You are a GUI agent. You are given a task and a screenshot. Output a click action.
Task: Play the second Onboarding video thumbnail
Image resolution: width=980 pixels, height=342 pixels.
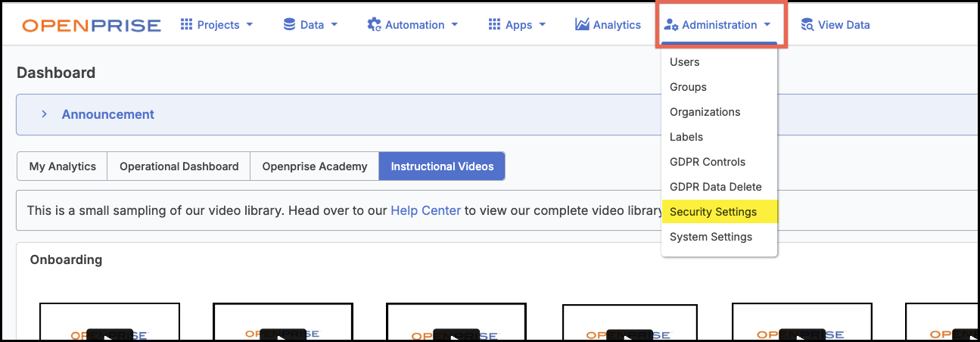click(283, 322)
